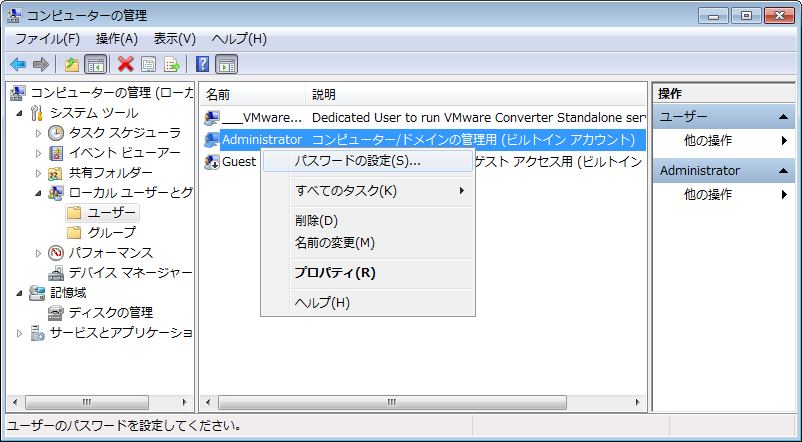802x442 pixels.
Task: Open the ヘルプ(H) menu bar item
Action: 239,39
